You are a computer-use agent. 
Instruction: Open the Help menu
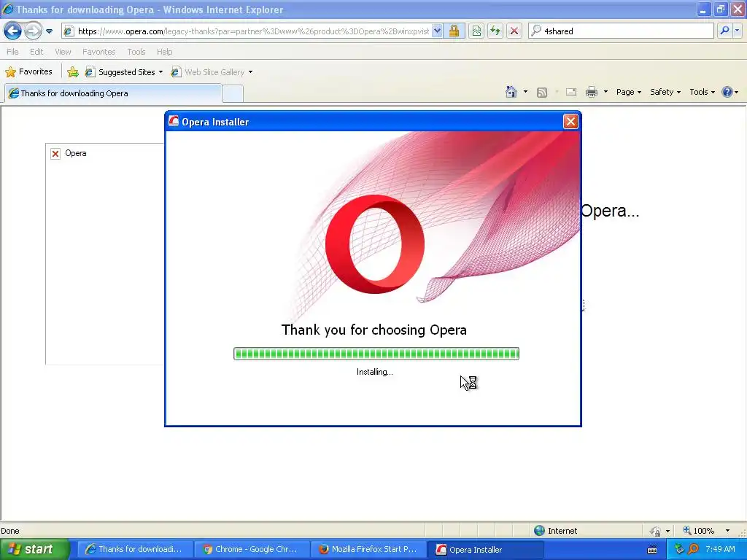(x=164, y=52)
